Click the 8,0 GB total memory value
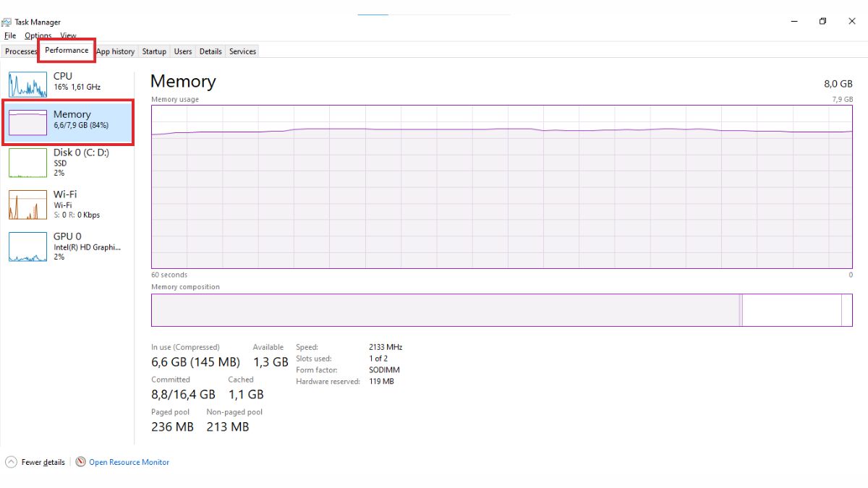The width and height of the screenshot is (868, 488). pos(838,84)
